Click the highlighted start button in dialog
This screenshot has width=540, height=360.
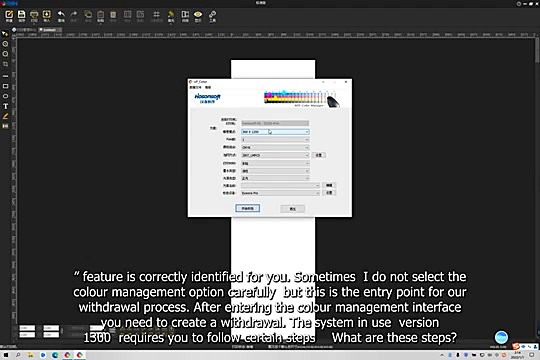point(248,208)
